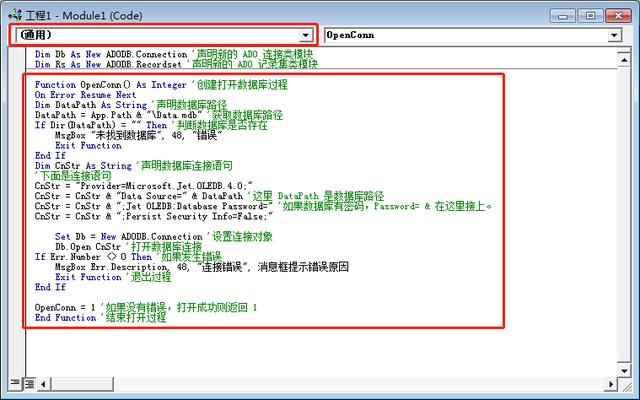The width and height of the screenshot is (640, 400).
Task: Click the horizontal scrollbar right arrow
Action: point(611,384)
